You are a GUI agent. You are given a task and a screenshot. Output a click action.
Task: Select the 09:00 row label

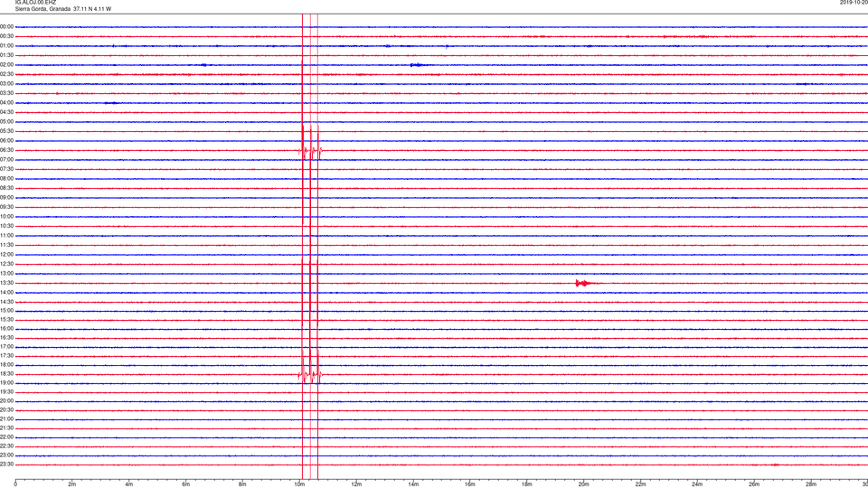click(6, 198)
